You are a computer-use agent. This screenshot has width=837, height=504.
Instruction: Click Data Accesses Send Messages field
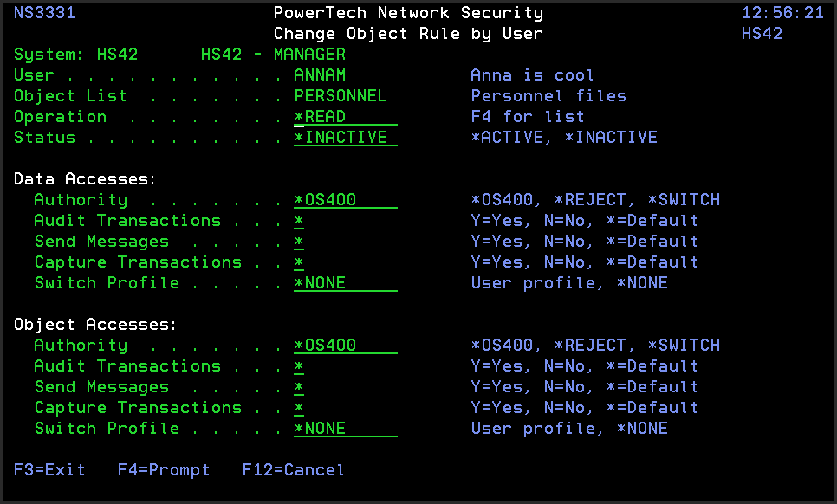299,242
